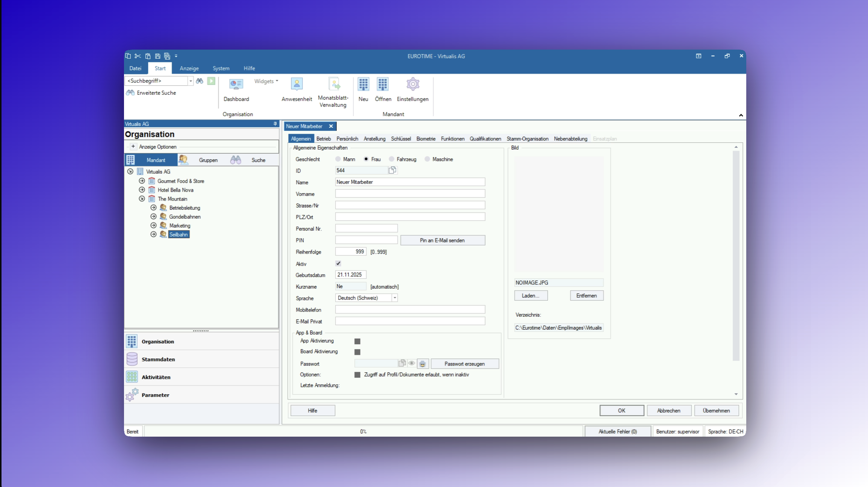
Task: Open the Sprache dropdown
Action: click(395, 298)
